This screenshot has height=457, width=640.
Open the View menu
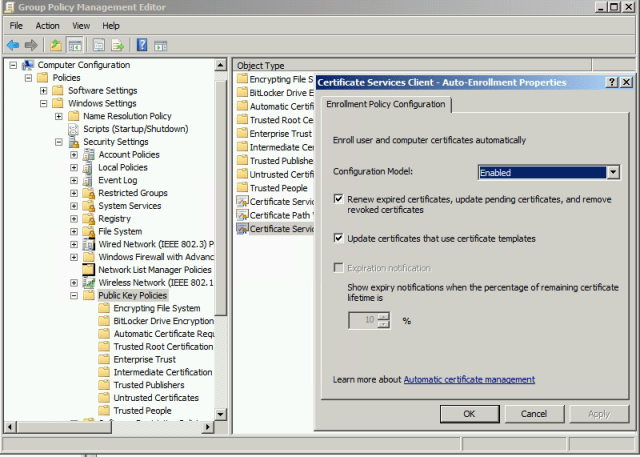point(81,26)
